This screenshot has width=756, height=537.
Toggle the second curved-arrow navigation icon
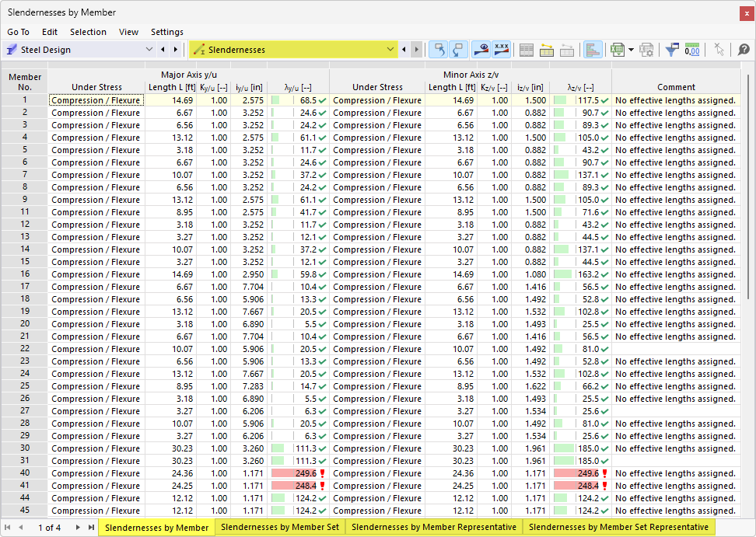point(459,49)
